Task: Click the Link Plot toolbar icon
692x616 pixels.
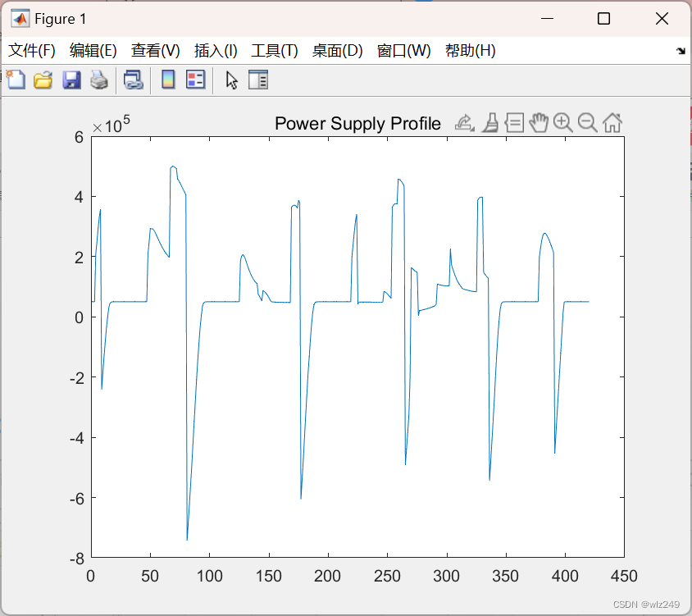Action: click(134, 80)
